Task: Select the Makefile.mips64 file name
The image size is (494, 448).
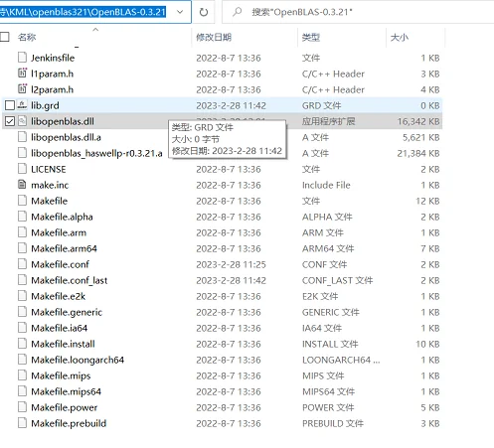Action: (x=66, y=391)
